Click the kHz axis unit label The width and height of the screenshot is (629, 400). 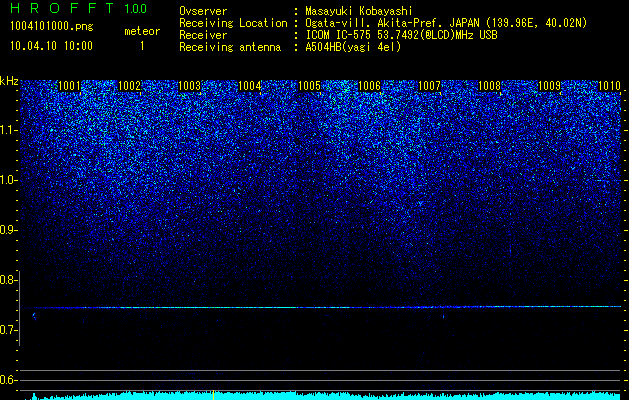9,81
